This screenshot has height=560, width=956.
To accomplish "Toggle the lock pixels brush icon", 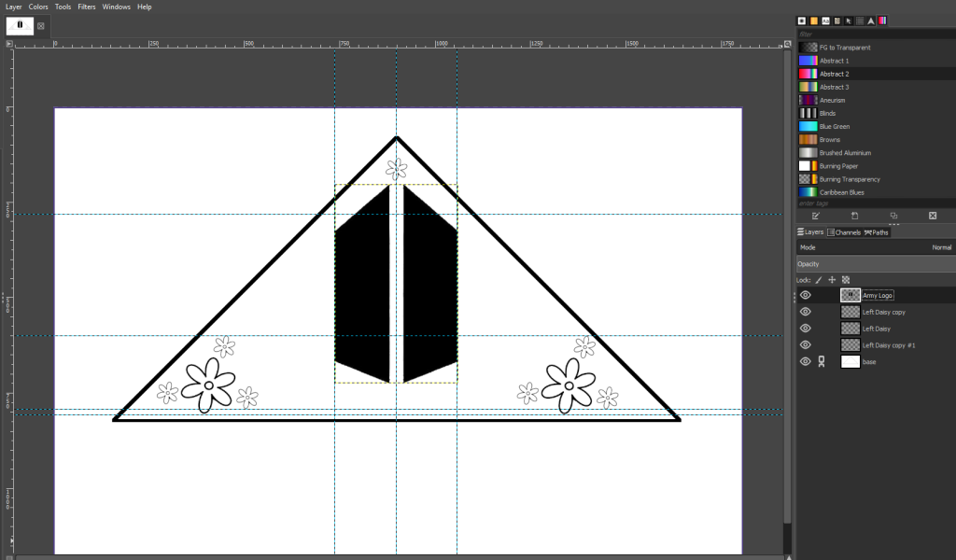I will pyautogui.click(x=819, y=279).
